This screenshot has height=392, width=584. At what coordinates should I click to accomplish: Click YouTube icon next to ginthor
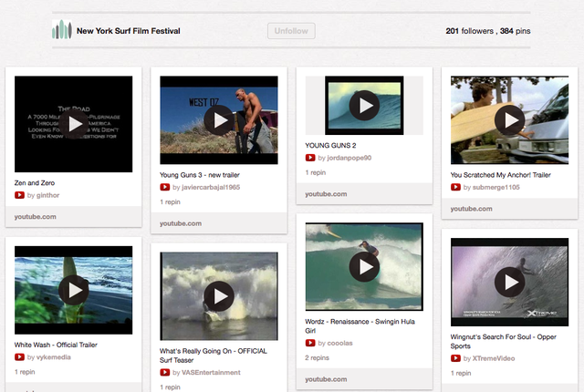click(x=19, y=195)
